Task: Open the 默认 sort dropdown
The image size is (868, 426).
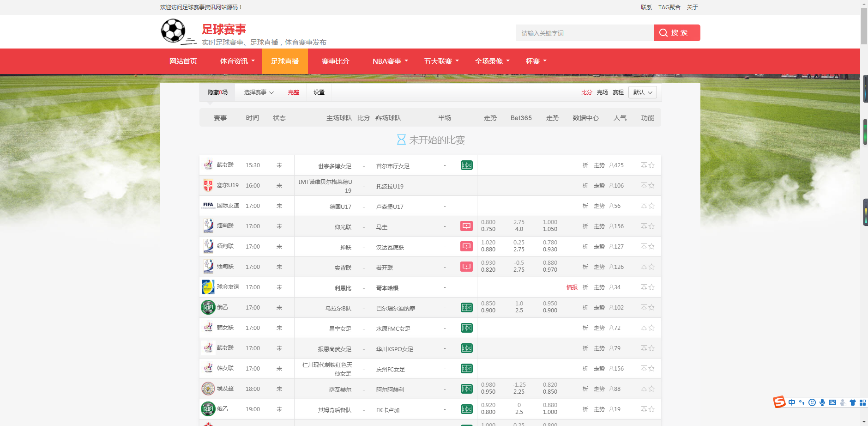Action: click(642, 92)
